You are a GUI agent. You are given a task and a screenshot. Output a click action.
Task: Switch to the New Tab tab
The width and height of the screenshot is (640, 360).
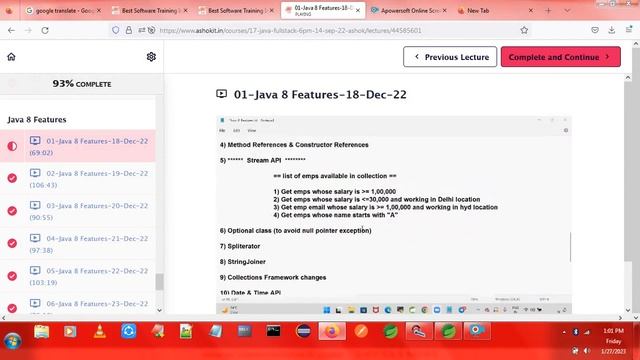496,11
